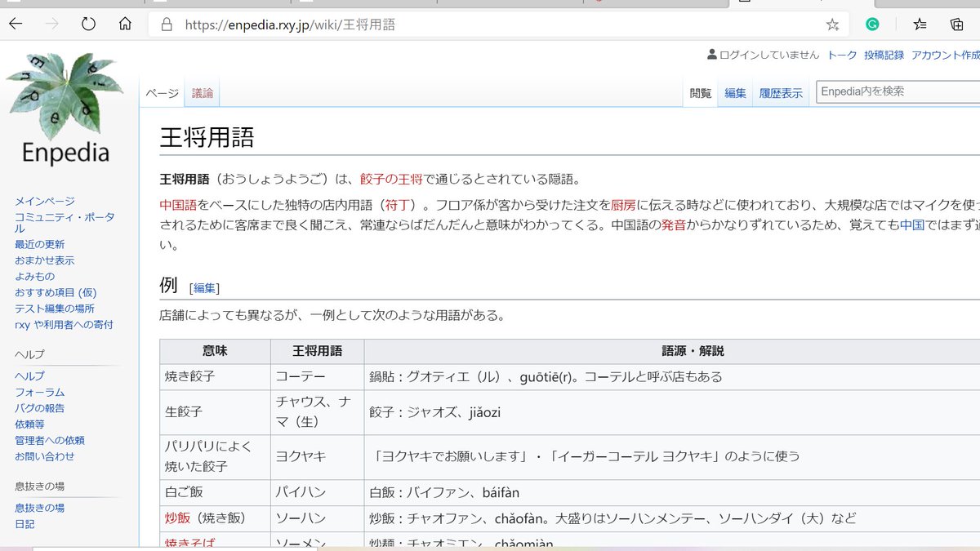Click the 餃子の王将 red link
This screenshot has width=980, height=551.
tap(391, 179)
